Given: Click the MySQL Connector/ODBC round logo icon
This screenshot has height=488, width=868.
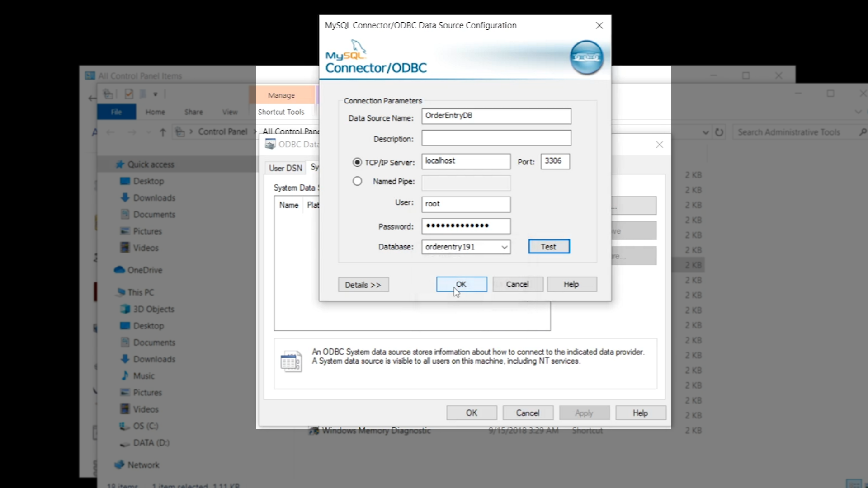Looking at the screenshot, I should point(586,57).
